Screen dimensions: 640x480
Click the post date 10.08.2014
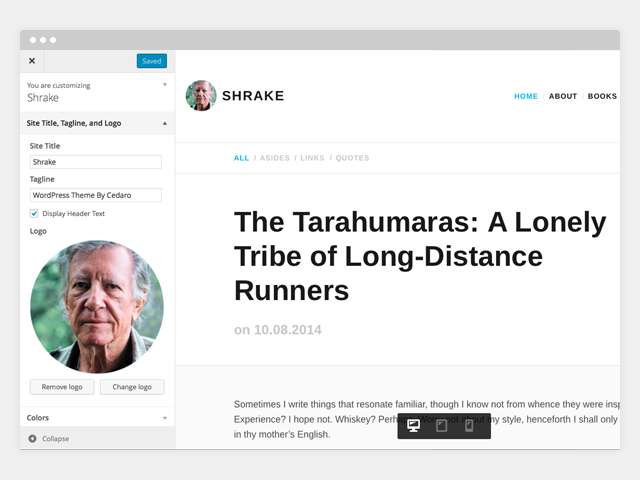point(288,330)
